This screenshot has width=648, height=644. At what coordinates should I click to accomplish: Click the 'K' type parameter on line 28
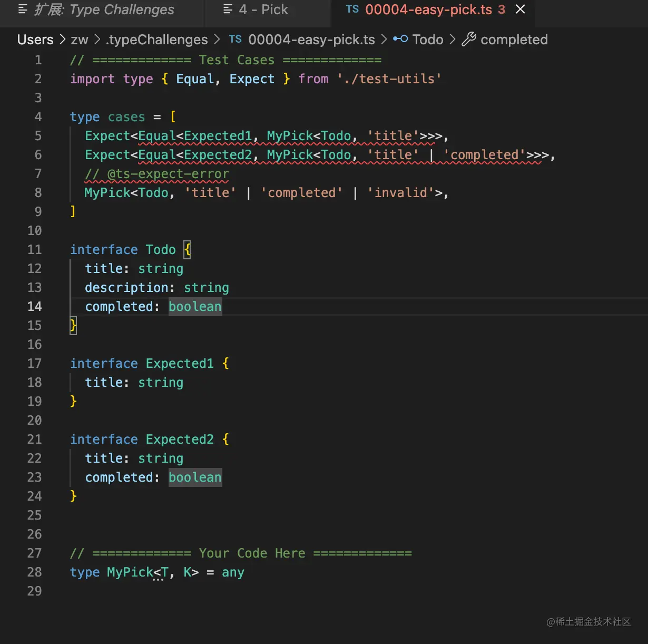[188, 572]
